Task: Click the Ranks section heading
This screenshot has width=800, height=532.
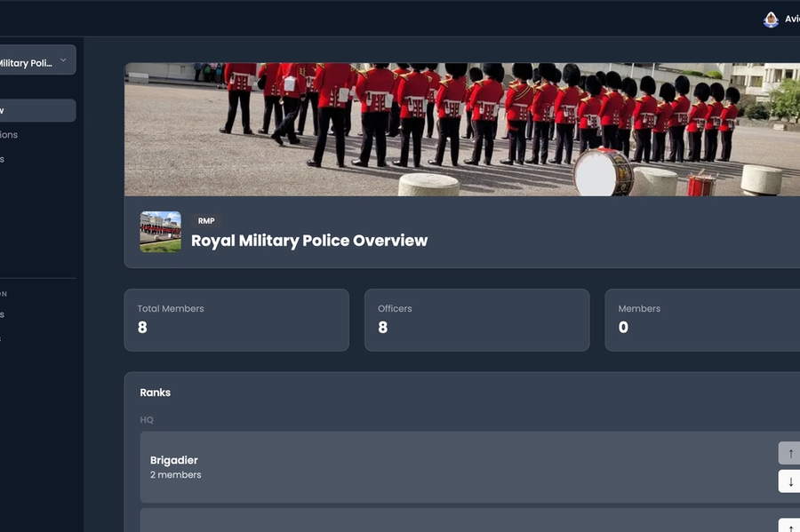Action: point(155,393)
